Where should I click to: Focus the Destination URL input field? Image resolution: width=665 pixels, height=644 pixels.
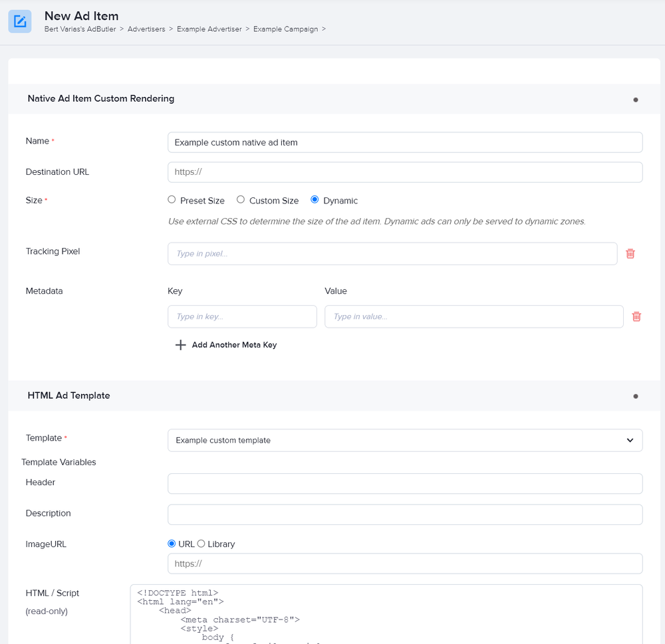(405, 172)
